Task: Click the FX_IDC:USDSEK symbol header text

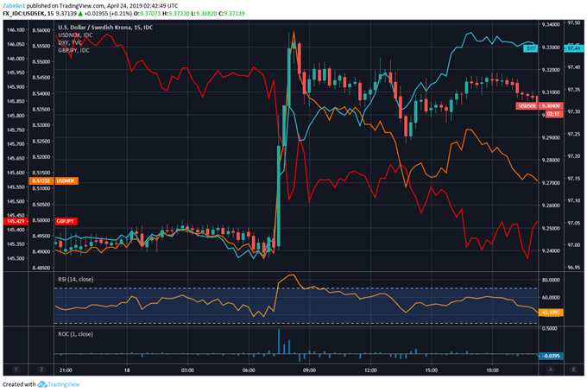Action: 24,14
